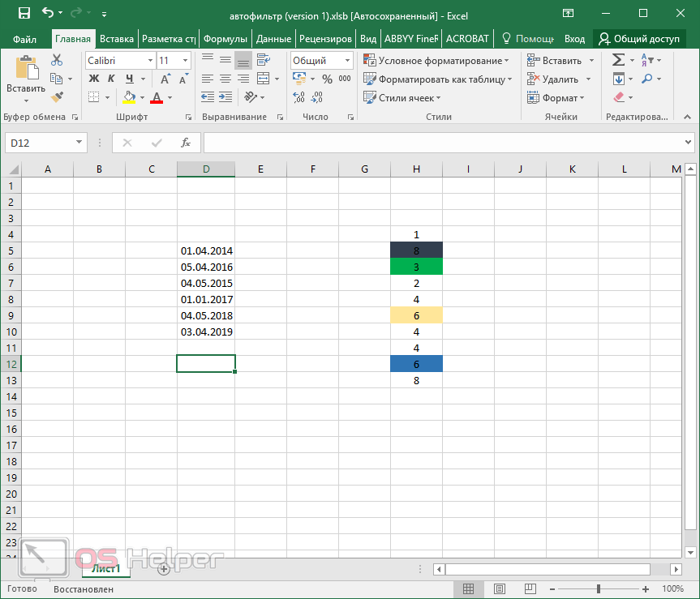Toggle bold formatting (Ж)
Viewport: 700px width, 599px height.
pos(93,79)
